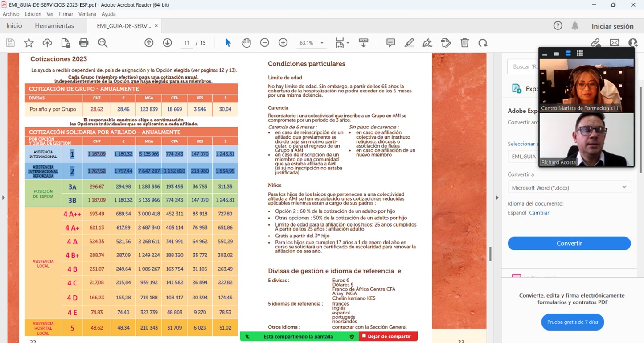The height and width of the screenshot is (343, 644).
Task: Click the protect file icon
Action: tap(66, 43)
